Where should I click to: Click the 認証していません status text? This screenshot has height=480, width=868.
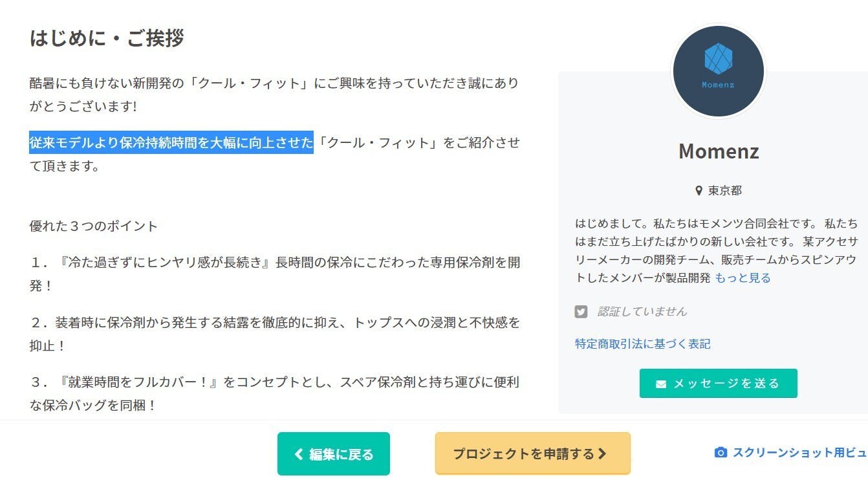(642, 312)
